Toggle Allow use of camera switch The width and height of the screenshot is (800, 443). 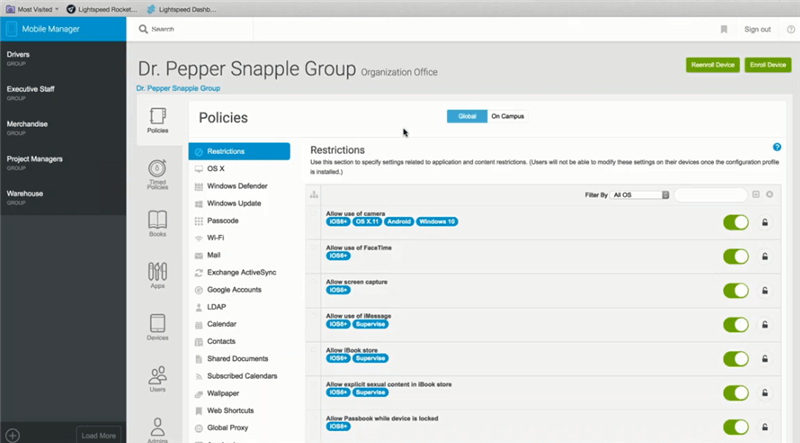[x=736, y=223]
